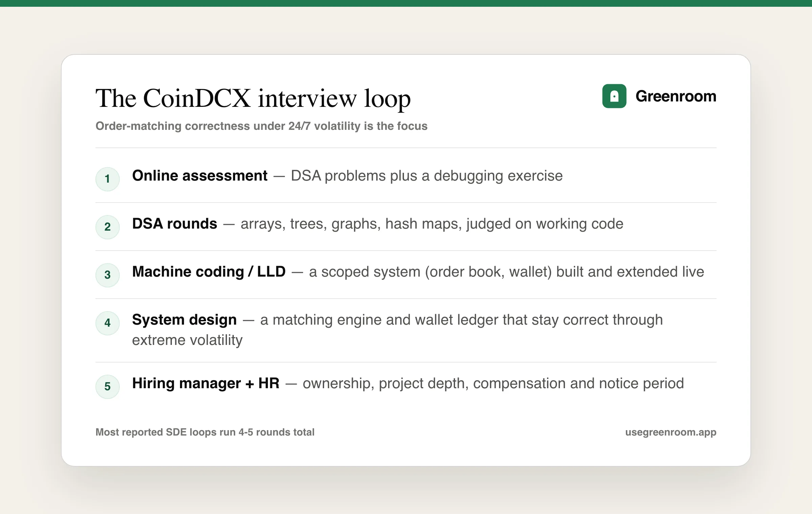Screen dimensions: 812x514
Task: Click the "Most reported SDE loops" footnote
Action: pyautogui.click(x=205, y=432)
